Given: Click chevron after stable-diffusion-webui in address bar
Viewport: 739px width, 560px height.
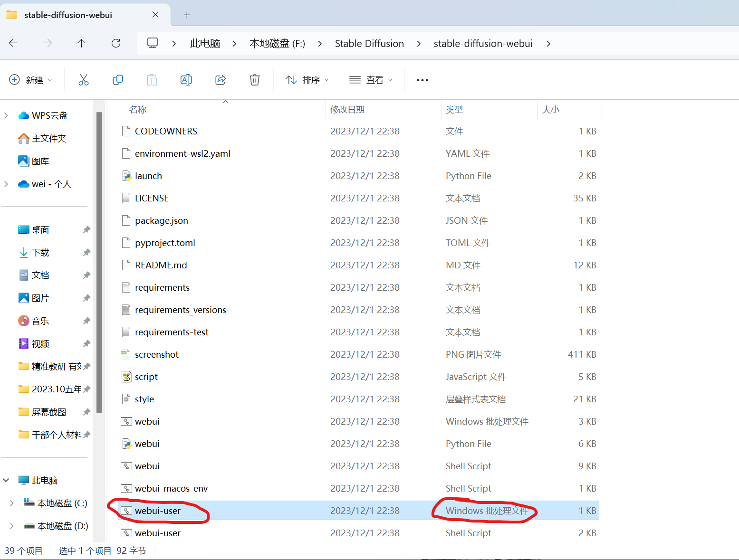Looking at the screenshot, I should point(548,44).
